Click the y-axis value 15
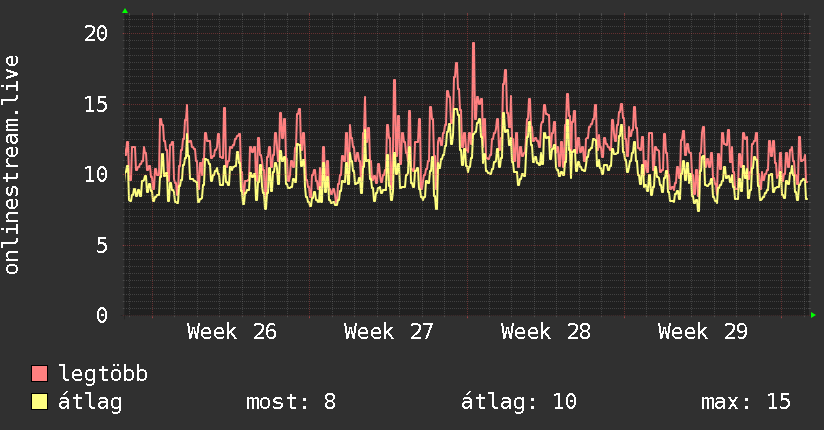 pos(96,104)
